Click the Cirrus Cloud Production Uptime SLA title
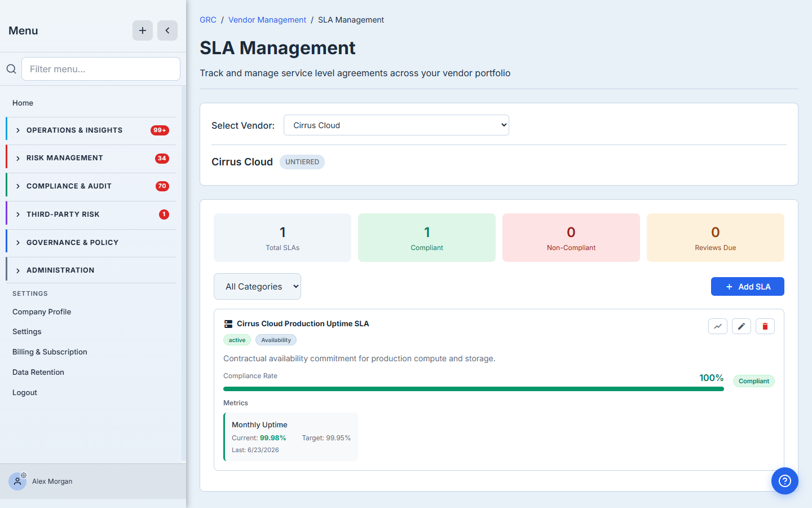This screenshot has height=508, width=812. coord(303,324)
